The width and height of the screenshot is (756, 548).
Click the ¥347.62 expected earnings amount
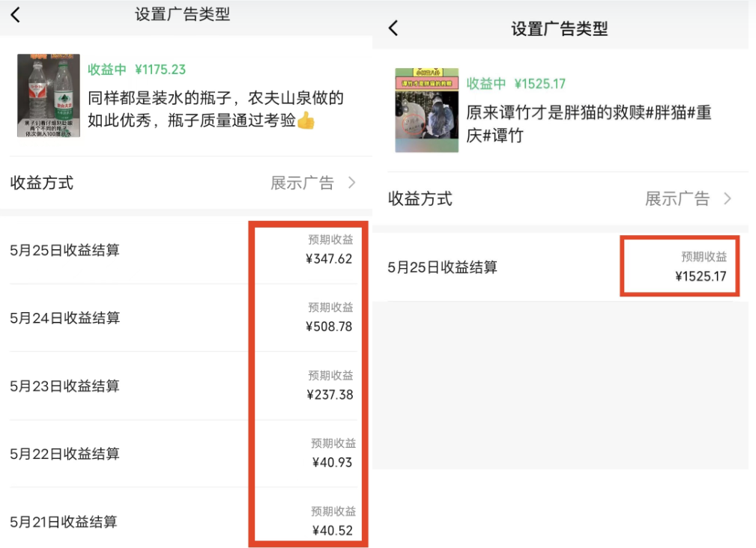point(330,258)
